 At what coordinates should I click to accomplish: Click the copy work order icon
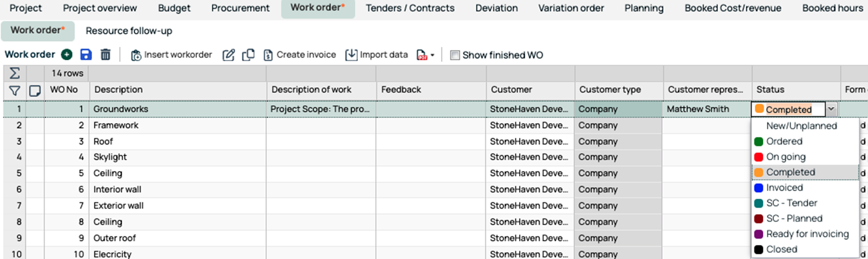[248, 55]
